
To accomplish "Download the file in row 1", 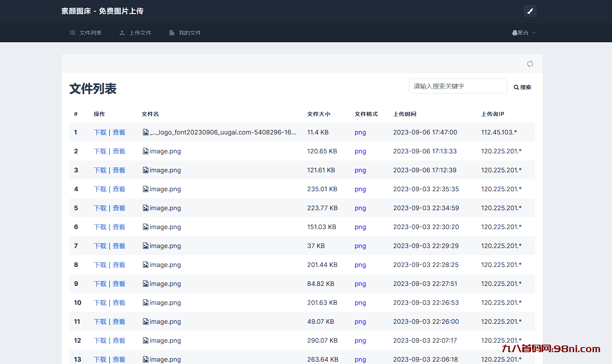I will (100, 133).
